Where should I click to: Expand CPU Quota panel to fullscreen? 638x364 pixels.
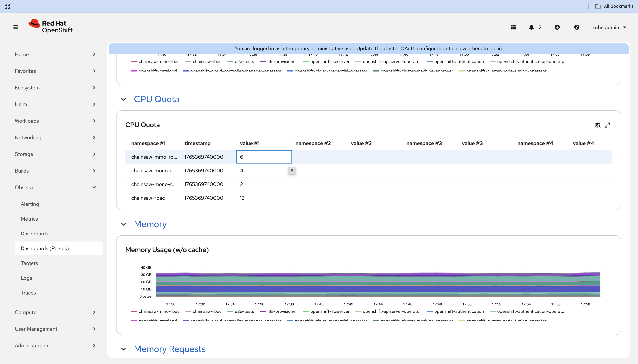coord(607,125)
